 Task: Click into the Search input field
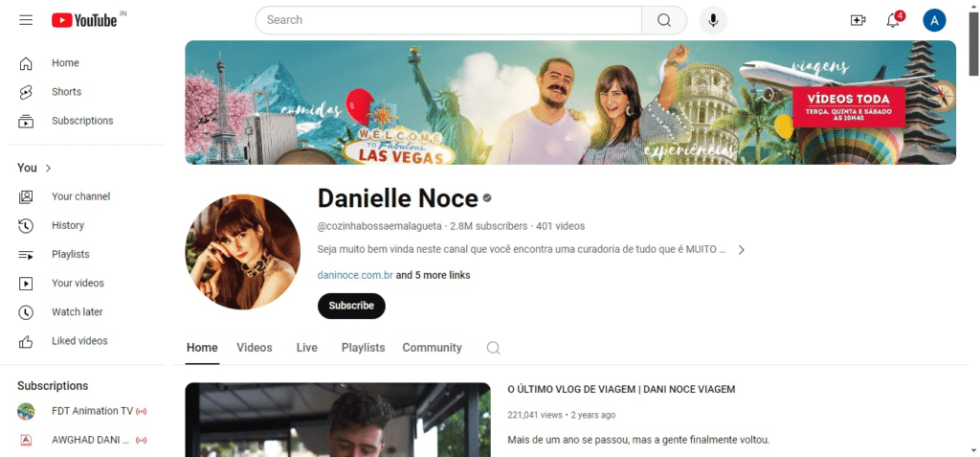tap(448, 20)
